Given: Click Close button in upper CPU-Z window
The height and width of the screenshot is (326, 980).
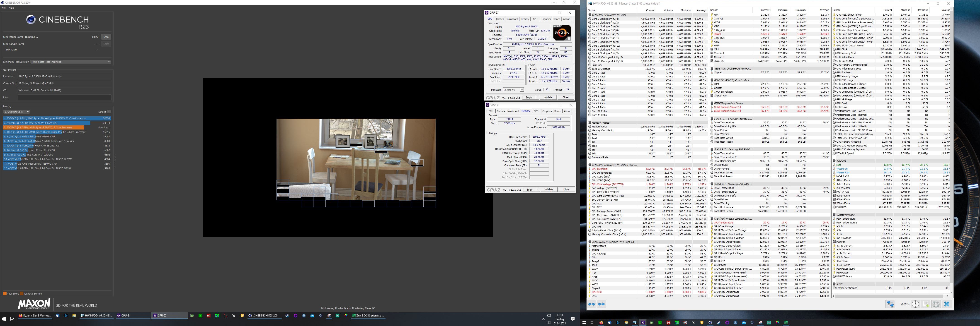Looking at the screenshot, I should pos(565,97).
